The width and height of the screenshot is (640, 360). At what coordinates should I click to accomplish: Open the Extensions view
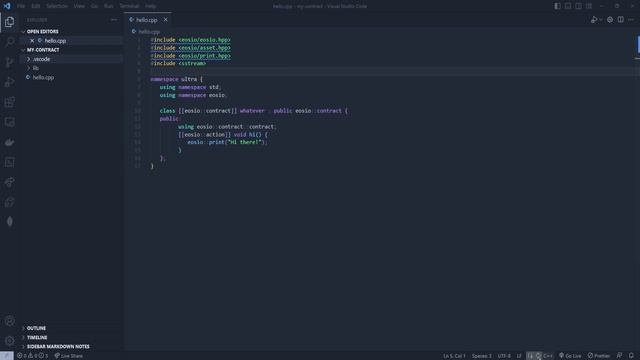pos(9,102)
